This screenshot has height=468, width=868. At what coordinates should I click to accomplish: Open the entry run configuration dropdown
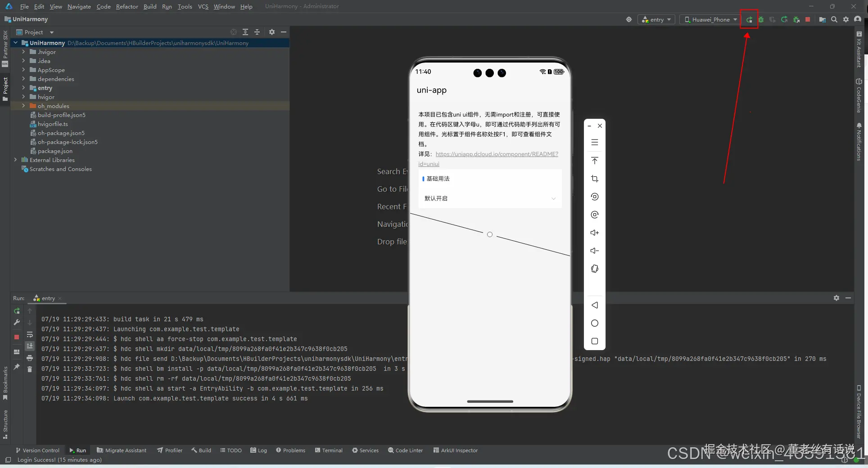tap(656, 20)
